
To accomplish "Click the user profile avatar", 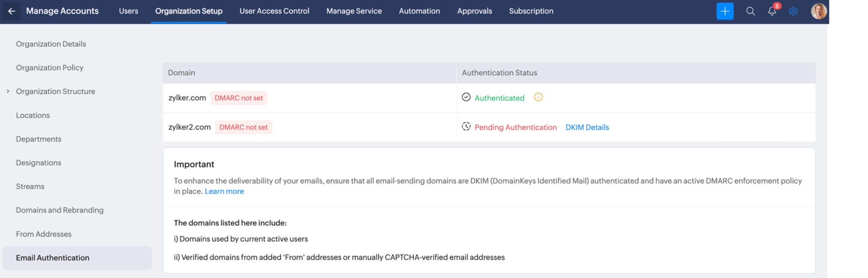I will point(818,11).
